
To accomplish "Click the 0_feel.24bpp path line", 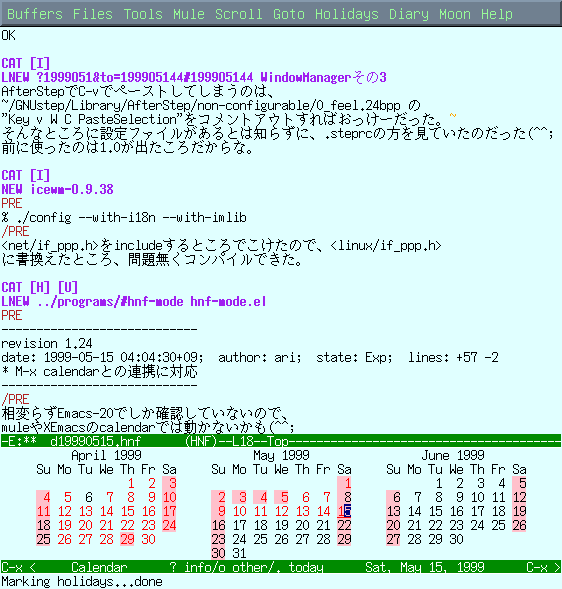I will pyautogui.click(x=211, y=106).
